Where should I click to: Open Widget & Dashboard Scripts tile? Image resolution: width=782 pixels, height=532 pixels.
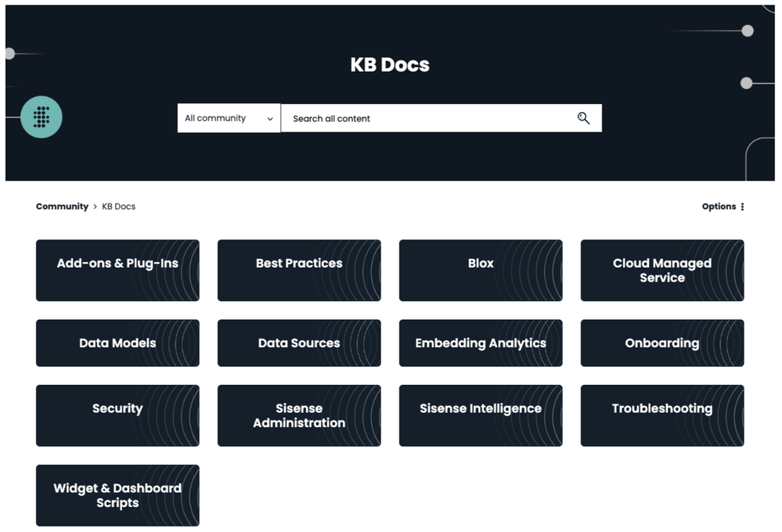pos(117,495)
